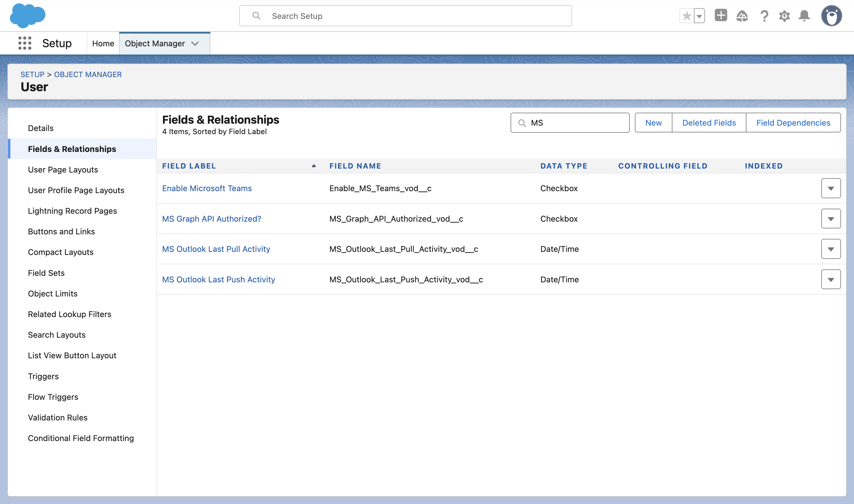854x504 pixels.
Task: Open MS Graph API Authorized? field link
Action: pos(211,219)
